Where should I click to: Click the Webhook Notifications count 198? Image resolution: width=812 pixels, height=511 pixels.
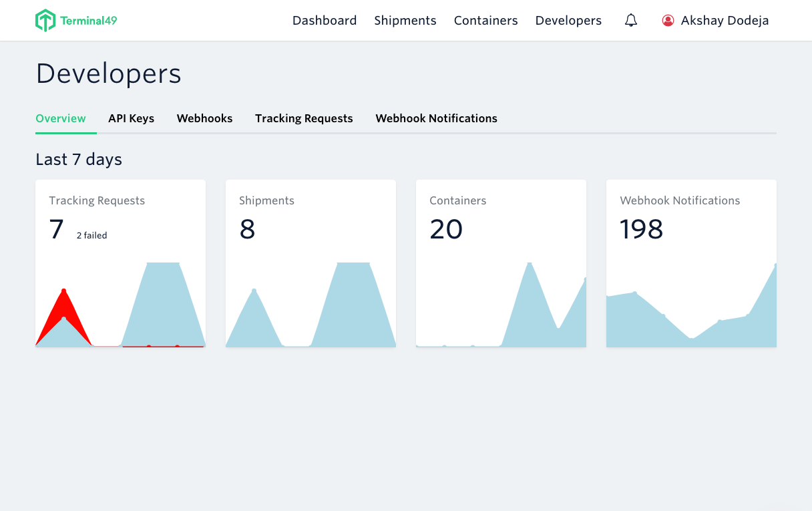tap(641, 229)
